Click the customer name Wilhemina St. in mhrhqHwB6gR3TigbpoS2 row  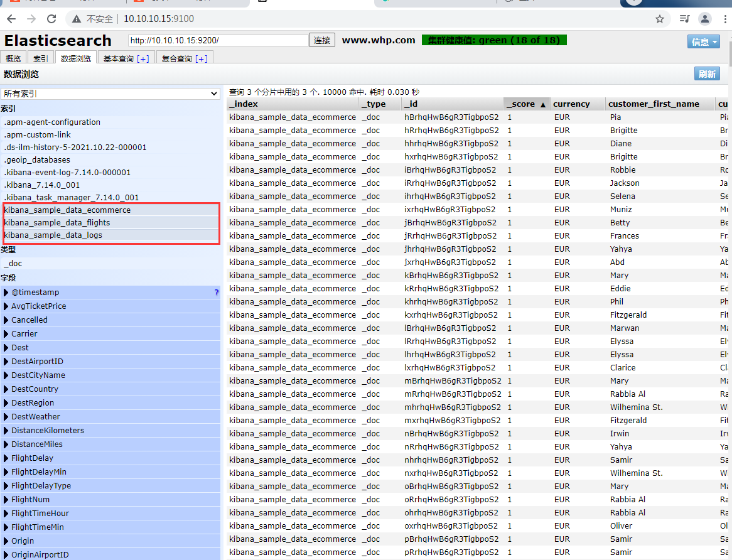click(x=637, y=407)
